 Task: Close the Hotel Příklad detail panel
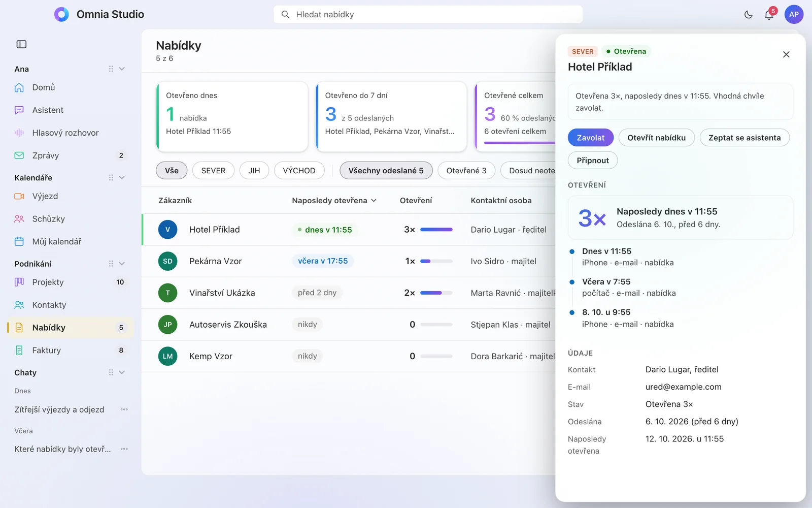786,54
